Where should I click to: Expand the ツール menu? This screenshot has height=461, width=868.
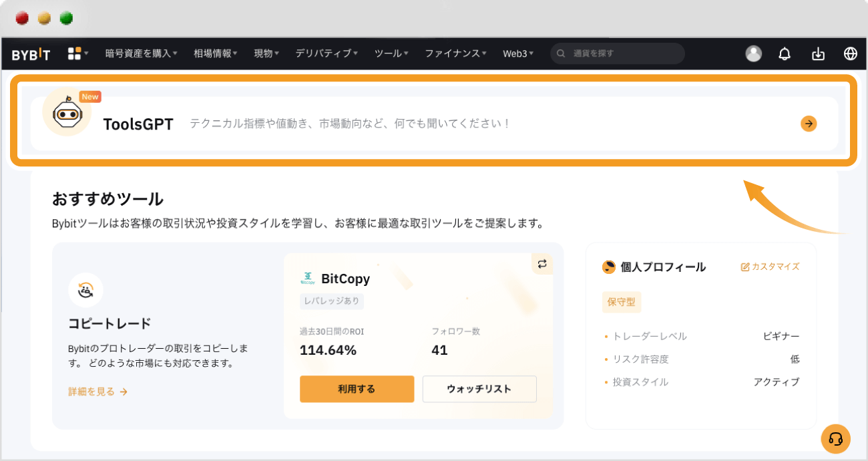pos(392,53)
